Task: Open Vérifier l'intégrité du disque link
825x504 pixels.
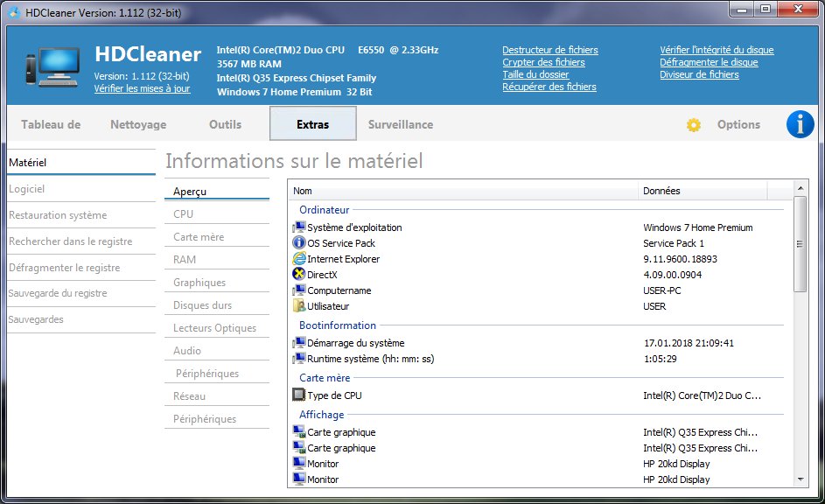Action: click(x=717, y=50)
